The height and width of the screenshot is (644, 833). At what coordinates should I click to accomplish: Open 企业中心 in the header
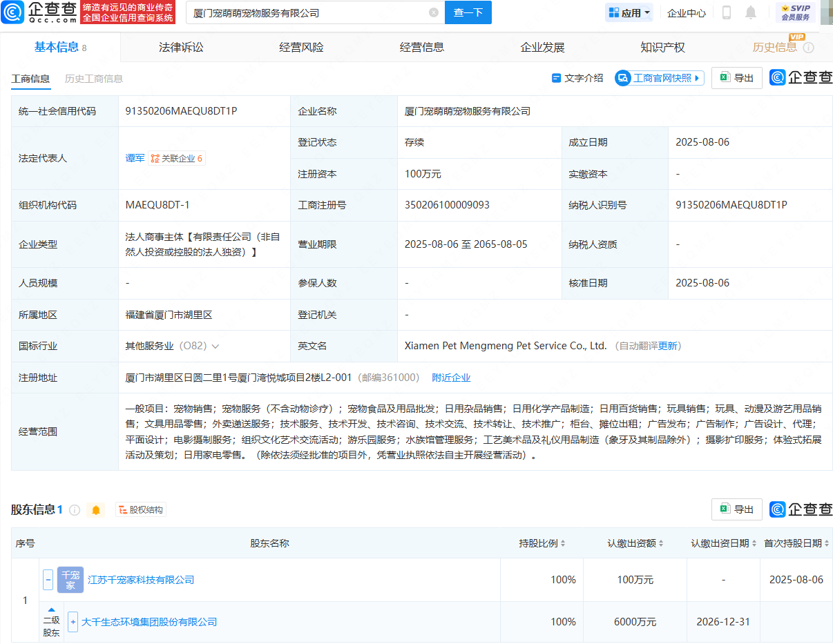pyautogui.click(x=687, y=12)
